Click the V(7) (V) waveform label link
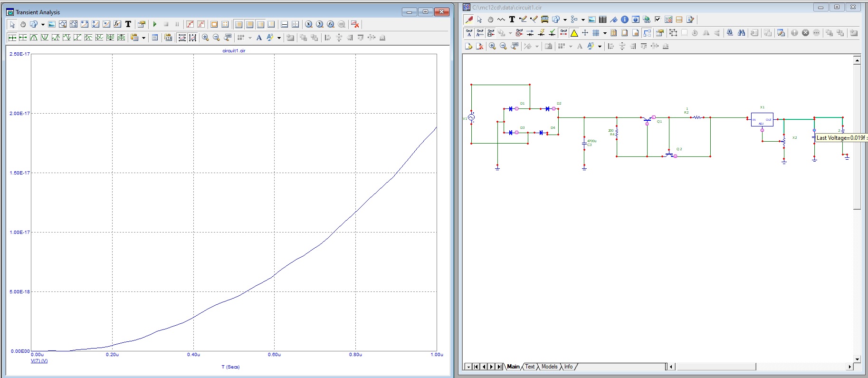The height and width of the screenshot is (378, 868). click(x=39, y=361)
